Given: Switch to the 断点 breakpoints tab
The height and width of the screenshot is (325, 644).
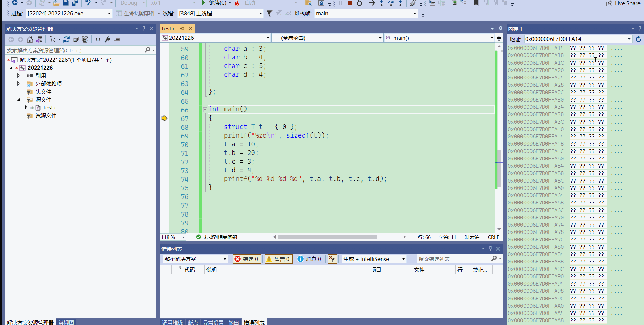Looking at the screenshot, I should point(193,322).
